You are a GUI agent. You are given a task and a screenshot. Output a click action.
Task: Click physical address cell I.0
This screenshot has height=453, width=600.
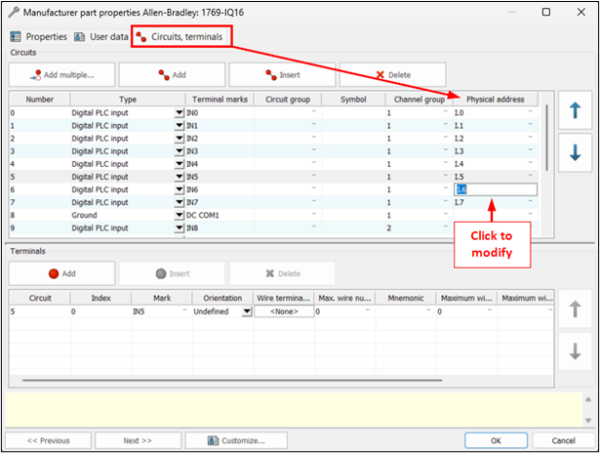[x=496, y=113]
